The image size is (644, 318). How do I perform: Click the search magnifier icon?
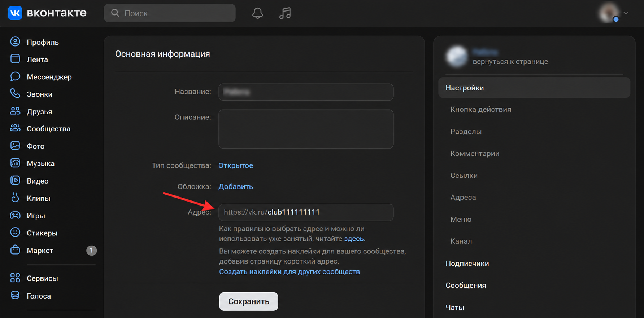115,13
